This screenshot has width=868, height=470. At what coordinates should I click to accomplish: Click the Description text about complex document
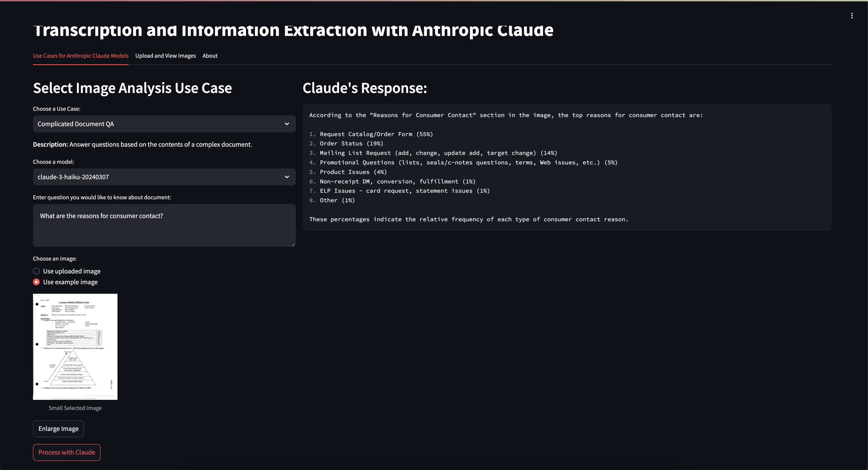coord(143,144)
